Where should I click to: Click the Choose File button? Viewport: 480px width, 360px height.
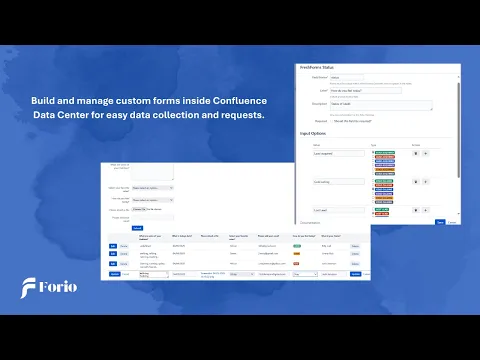point(139,209)
